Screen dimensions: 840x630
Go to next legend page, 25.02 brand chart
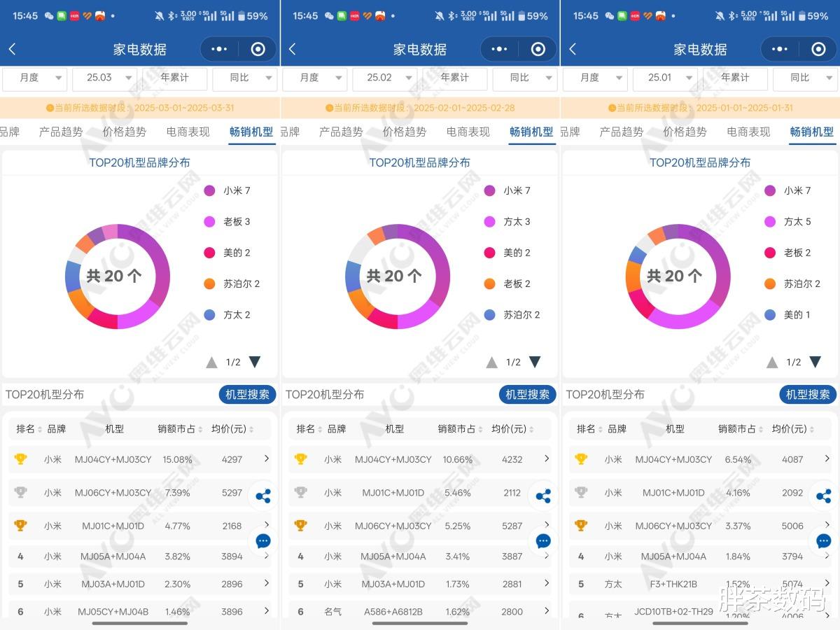point(535,362)
